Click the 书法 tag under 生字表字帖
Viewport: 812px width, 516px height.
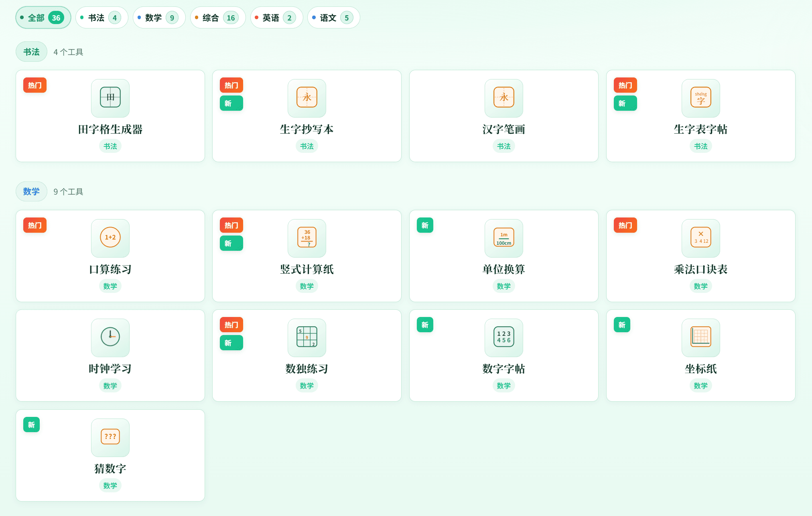(x=701, y=146)
